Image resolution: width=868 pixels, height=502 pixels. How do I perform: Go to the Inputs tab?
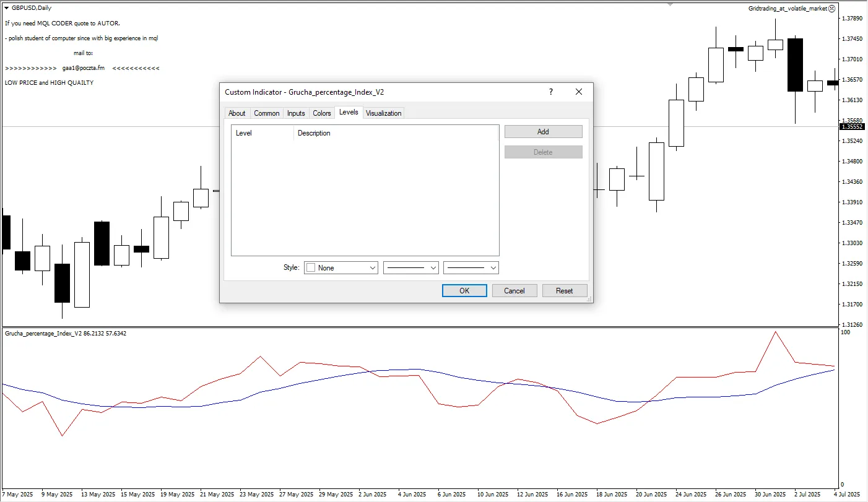pos(296,113)
